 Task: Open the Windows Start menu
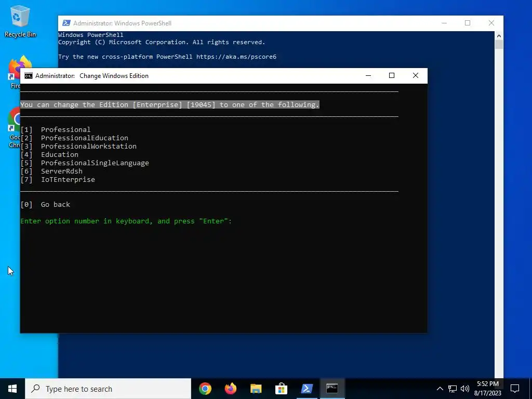coord(12,389)
